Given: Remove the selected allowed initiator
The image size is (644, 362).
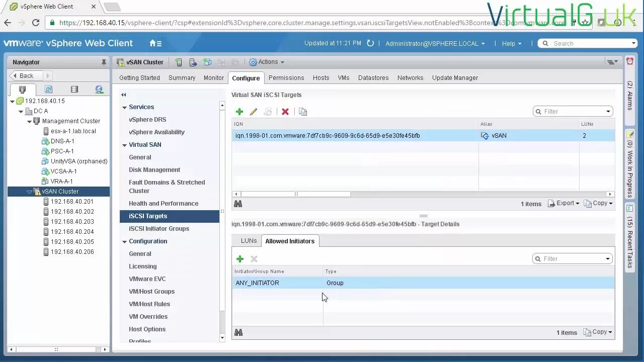Looking at the screenshot, I should (254, 259).
